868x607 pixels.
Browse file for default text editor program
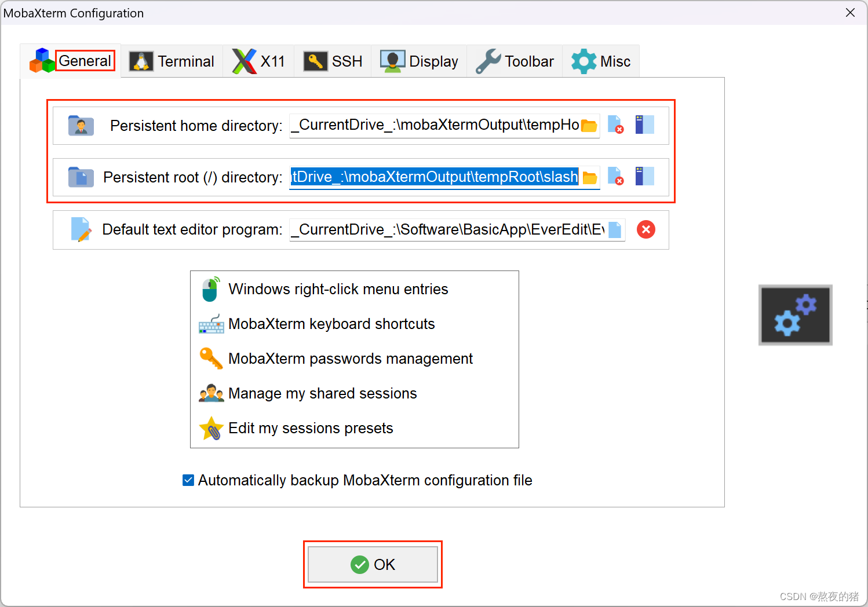[x=615, y=230]
